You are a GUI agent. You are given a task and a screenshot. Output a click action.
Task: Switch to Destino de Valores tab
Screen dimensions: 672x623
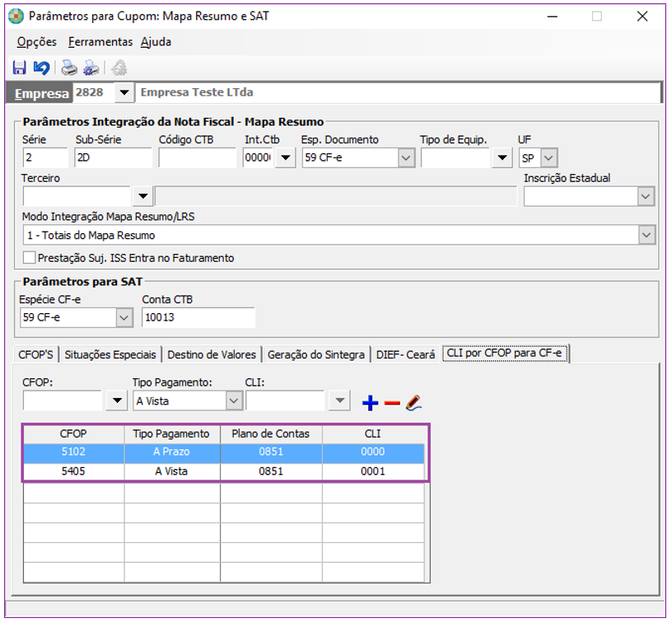(212, 354)
